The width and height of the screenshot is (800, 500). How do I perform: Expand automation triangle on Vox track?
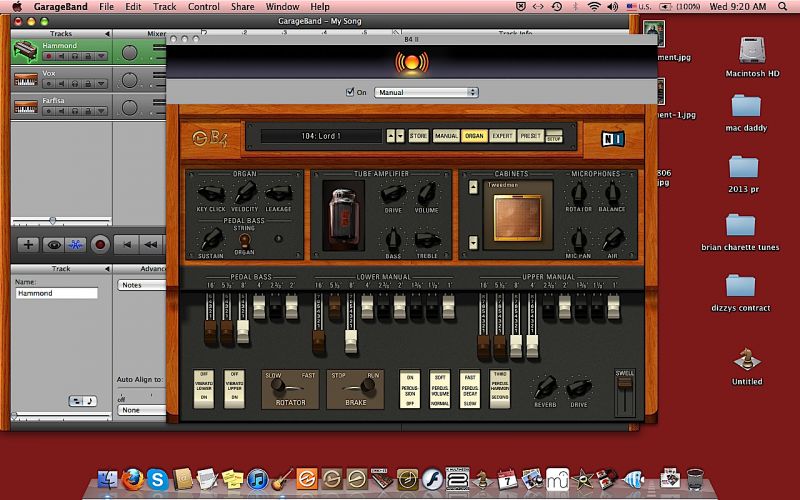pos(101,83)
